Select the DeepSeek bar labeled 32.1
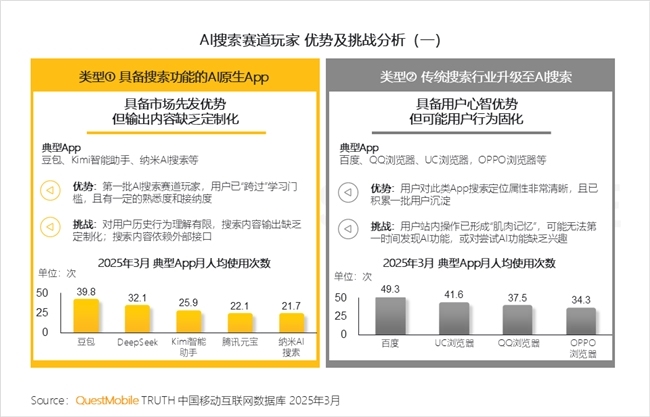Image resolution: width=650 pixels, height=417 pixels. click(x=137, y=319)
